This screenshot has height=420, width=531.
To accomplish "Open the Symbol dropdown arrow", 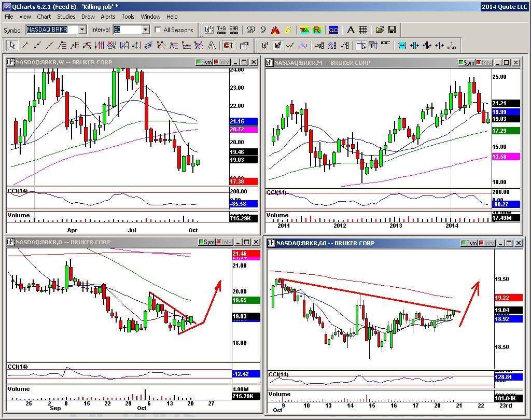I will coord(82,30).
